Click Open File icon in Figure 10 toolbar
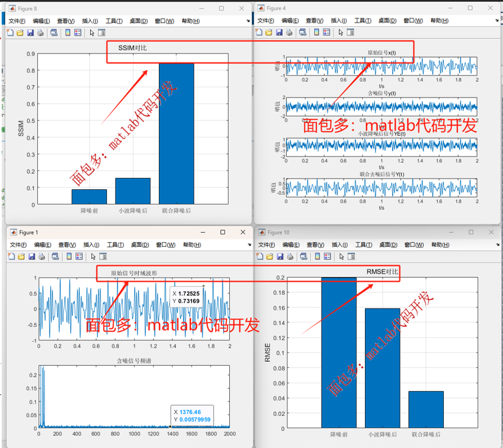Image resolution: width=503 pixels, height=448 pixels. 270,256
